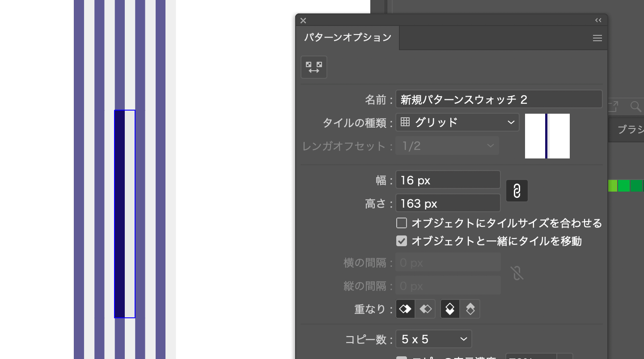Click the pattern tile edit mode icon

coord(314,67)
